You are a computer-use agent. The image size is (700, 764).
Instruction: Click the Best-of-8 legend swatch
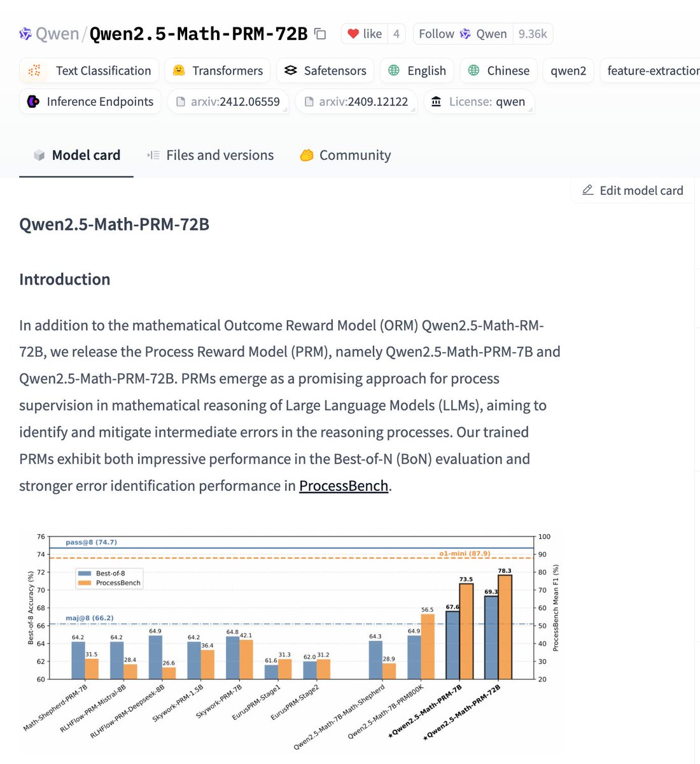[85, 573]
